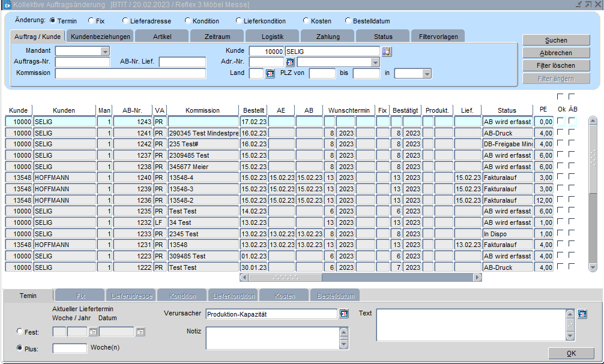
Task: Click the customer search icon beside SELIG
Action: (387, 52)
